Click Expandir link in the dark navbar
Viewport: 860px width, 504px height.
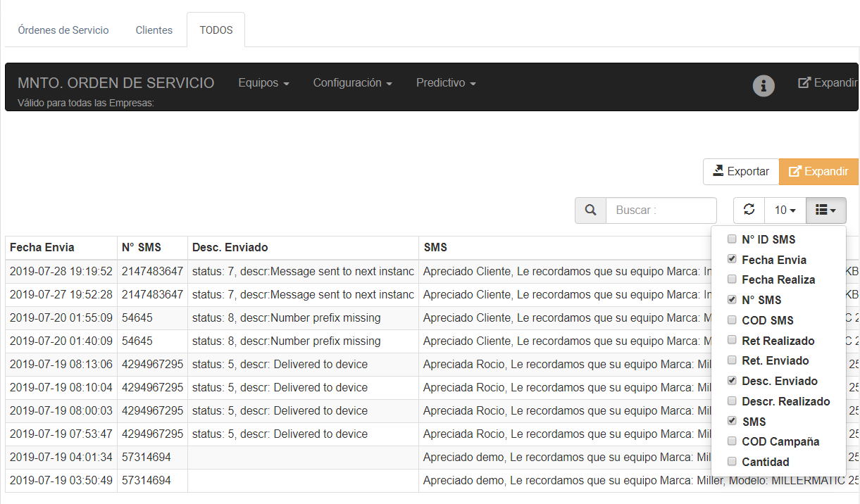point(828,83)
